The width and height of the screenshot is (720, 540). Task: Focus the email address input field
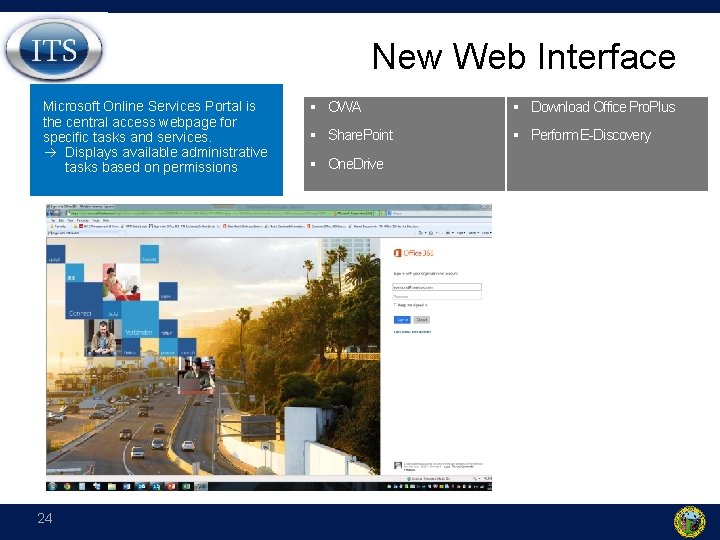click(437, 287)
